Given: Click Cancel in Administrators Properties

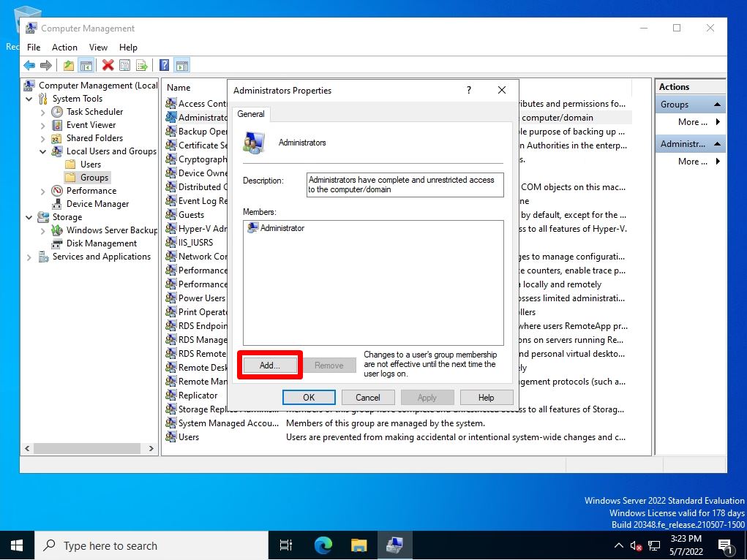Looking at the screenshot, I should click(x=368, y=397).
